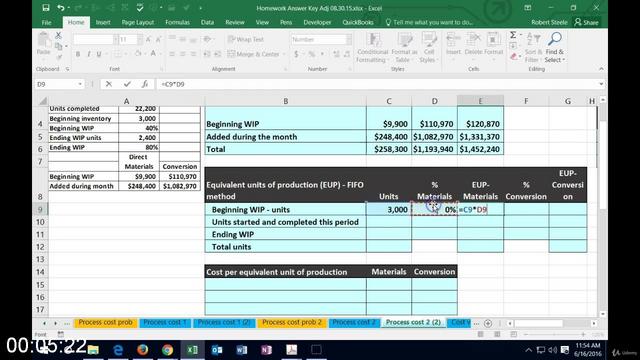This screenshot has height=360, width=640.
Task: Click the Copy icon in Clipboard group
Action: 58,46
